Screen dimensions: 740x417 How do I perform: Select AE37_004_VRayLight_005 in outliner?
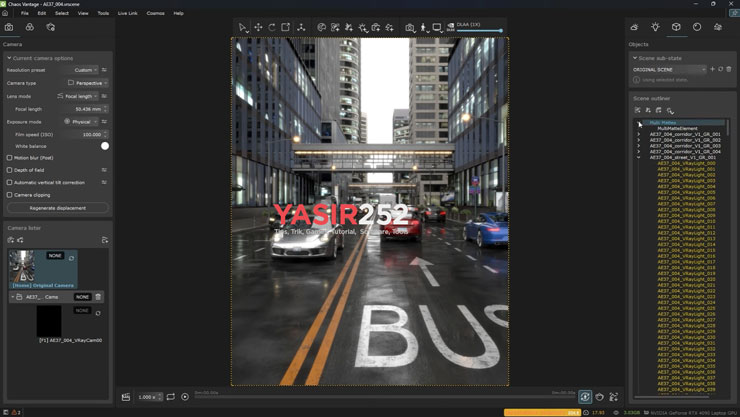(686, 192)
